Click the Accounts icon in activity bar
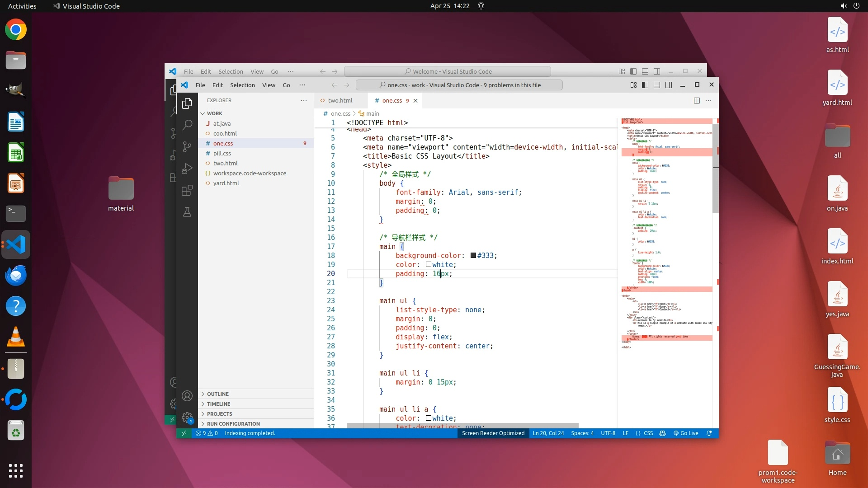Viewport: 868px width, 488px height. [x=187, y=396]
